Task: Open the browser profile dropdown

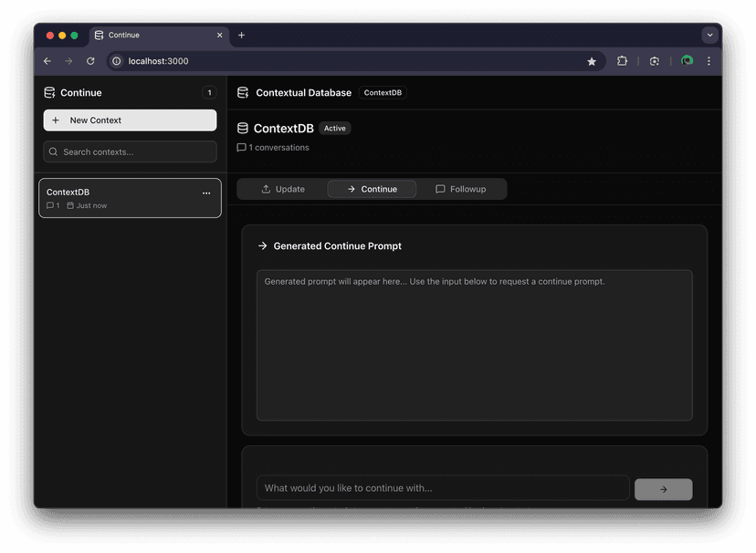Action: (x=687, y=60)
